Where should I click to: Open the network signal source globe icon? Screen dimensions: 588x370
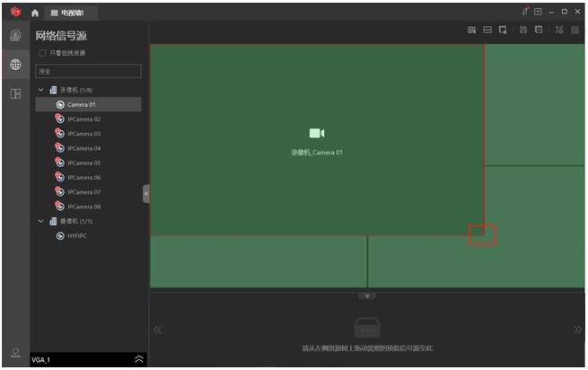point(15,65)
